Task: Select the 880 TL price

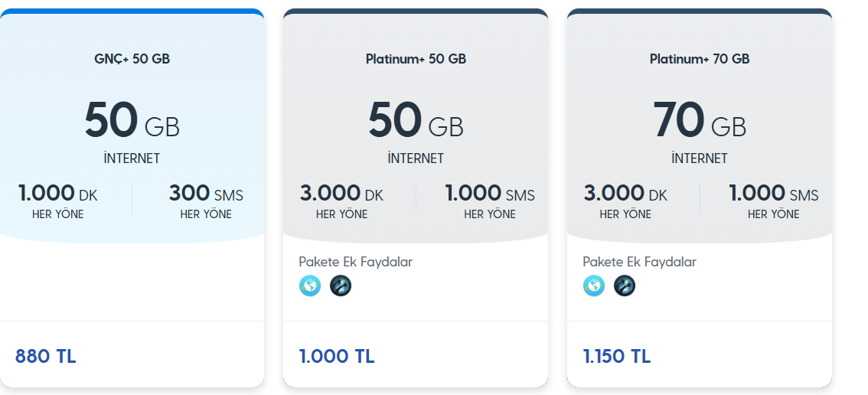Action: pos(45,356)
